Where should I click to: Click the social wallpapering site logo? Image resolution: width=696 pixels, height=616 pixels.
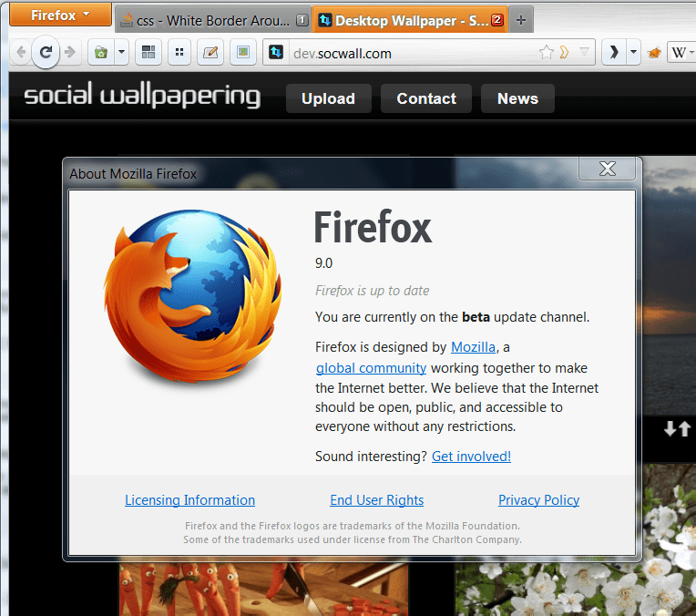point(142,96)
